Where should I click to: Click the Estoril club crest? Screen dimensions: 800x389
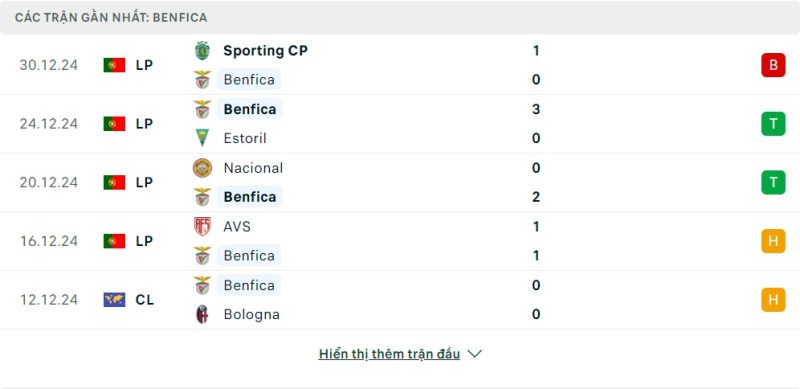203,138
